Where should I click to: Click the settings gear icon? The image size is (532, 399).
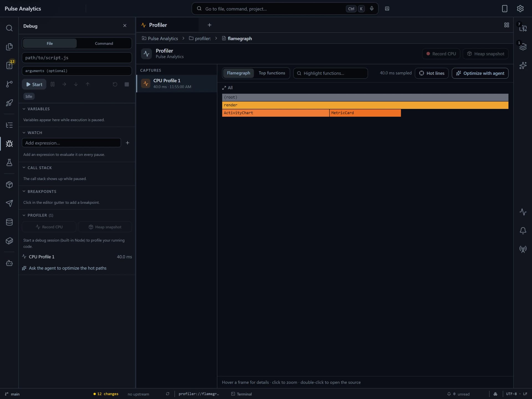520,9
